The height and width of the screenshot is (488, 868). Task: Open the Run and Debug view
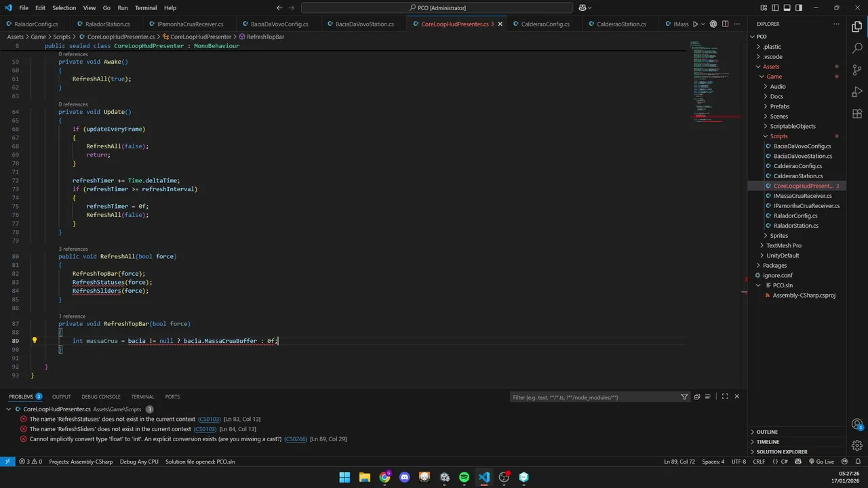(857, 92)
